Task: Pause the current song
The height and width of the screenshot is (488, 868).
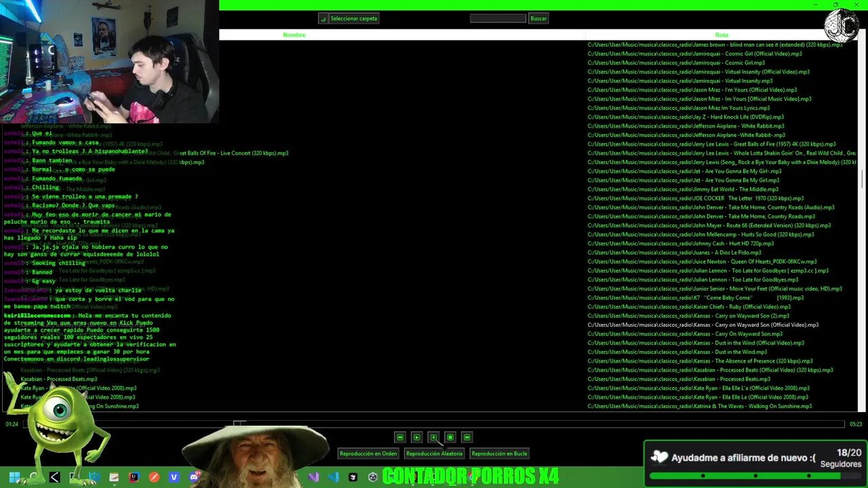Action: pyautogui.click(x=433, y=437)
